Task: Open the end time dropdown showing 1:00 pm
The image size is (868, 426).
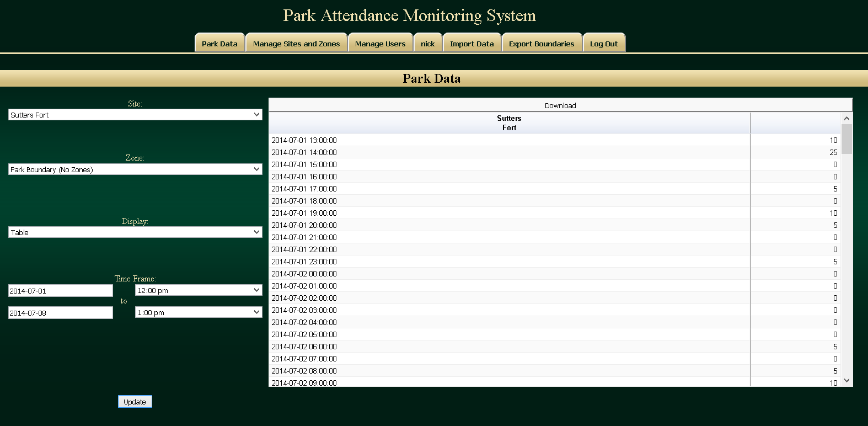Action: tap(199, 312)
